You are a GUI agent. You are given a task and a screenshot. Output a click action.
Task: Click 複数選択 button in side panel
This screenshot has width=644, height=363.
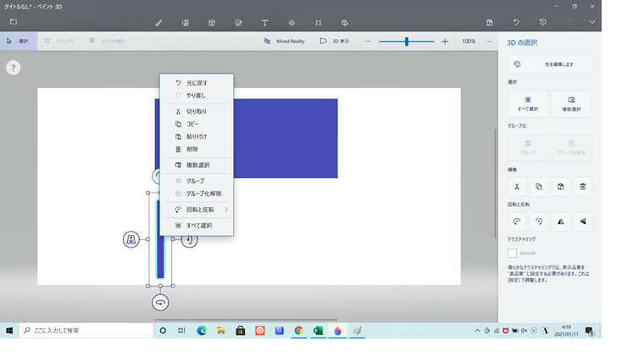571,104
